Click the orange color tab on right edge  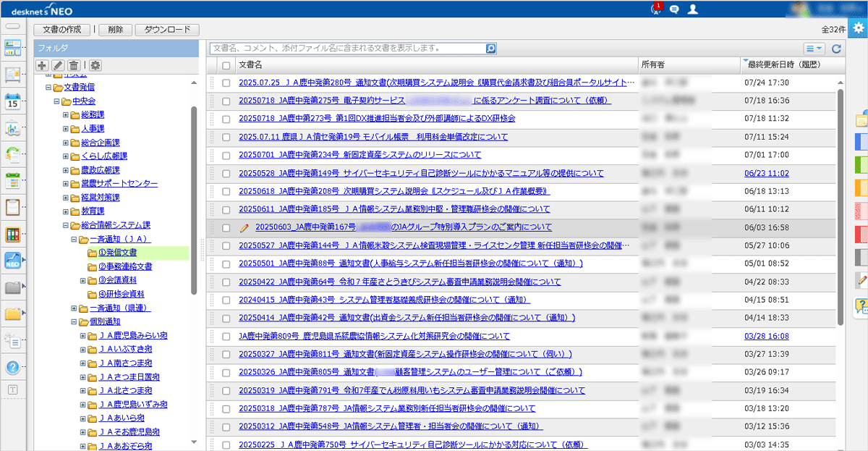[x=862, y=187]
